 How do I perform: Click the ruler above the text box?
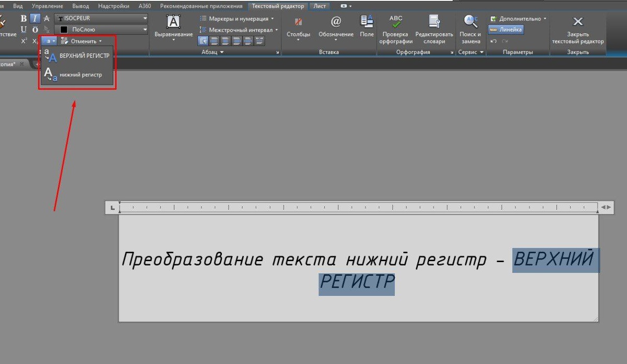click(358, 207)
